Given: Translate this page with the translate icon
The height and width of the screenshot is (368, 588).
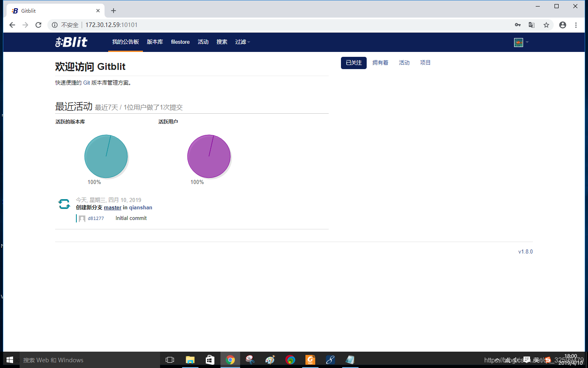Looking at the screenshot, I should (532, 25).
